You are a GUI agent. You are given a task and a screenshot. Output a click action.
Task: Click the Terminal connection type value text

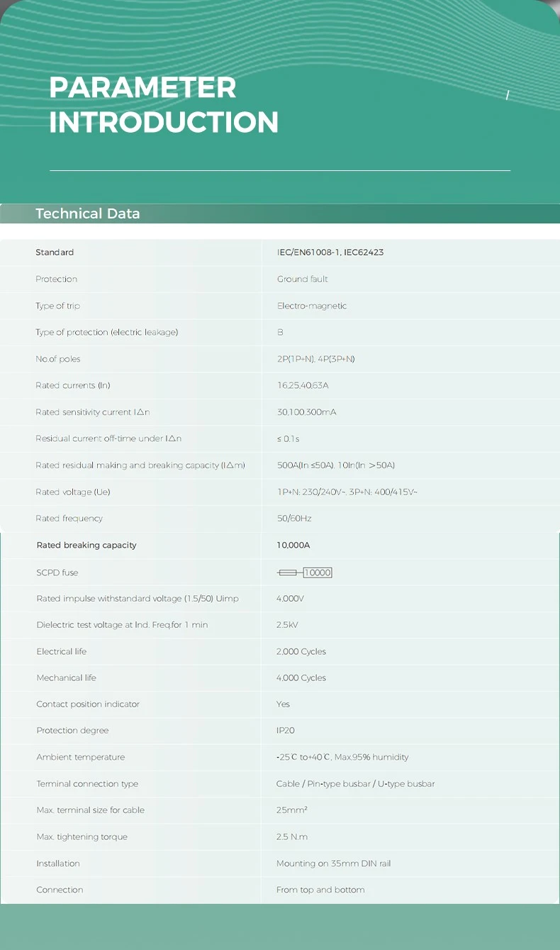355,784
